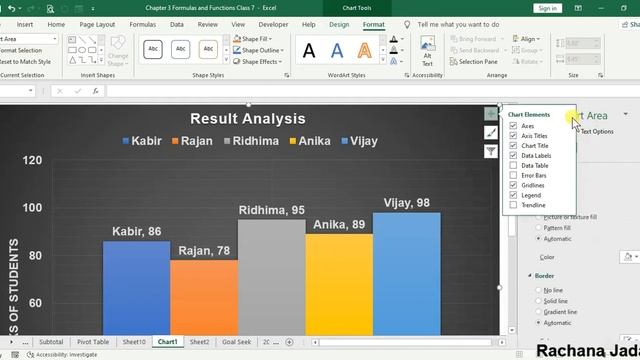Viewport: 640px width, 360px height.
Task: Open the Chart Elements plus button
Action: click(491, 114)
